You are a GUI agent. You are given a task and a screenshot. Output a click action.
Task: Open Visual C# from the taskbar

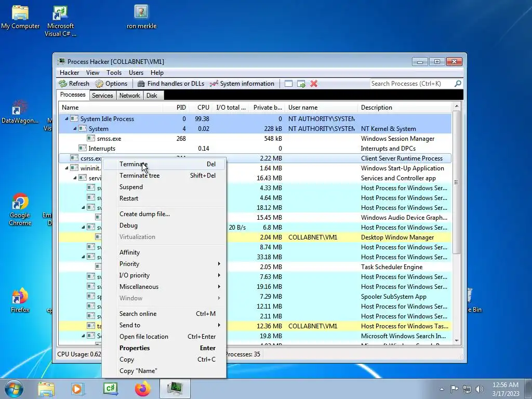pos(110,389)
